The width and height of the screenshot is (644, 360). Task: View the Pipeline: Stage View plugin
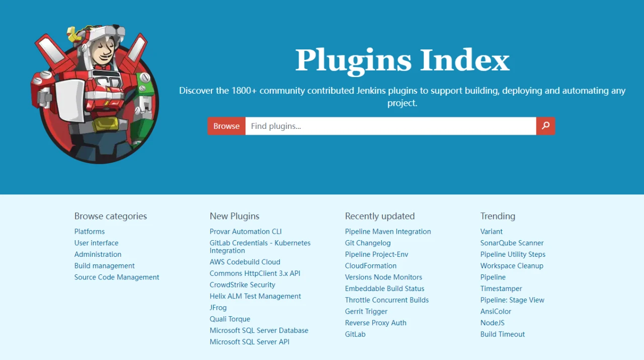point(512,300)
